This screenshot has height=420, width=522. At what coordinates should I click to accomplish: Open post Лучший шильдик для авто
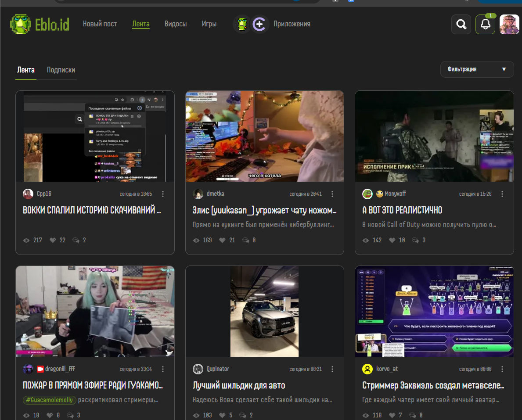click(239, 385)
